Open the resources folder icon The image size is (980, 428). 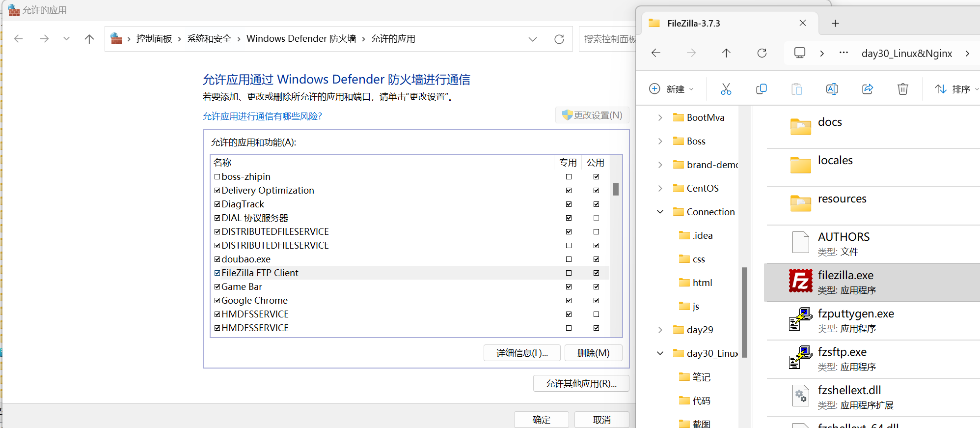(800, 203)
